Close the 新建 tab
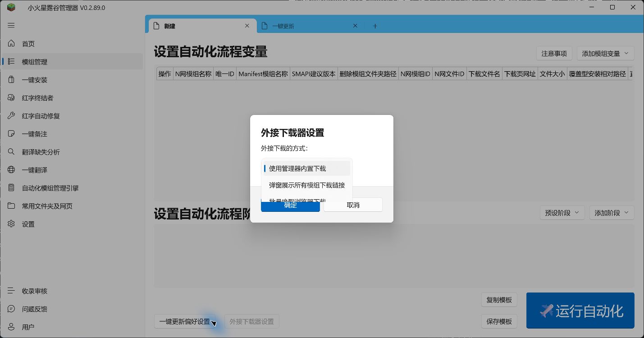The width and height of the screenshot is (644, 338). (247, 26)
